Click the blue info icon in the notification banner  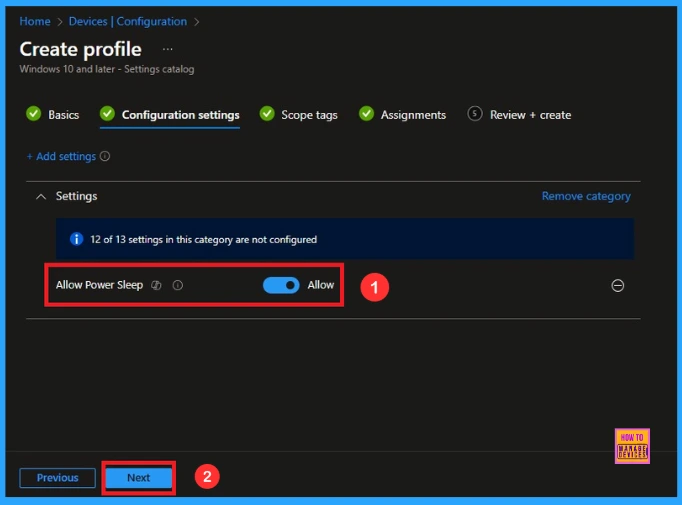click(x=77, y=239)
